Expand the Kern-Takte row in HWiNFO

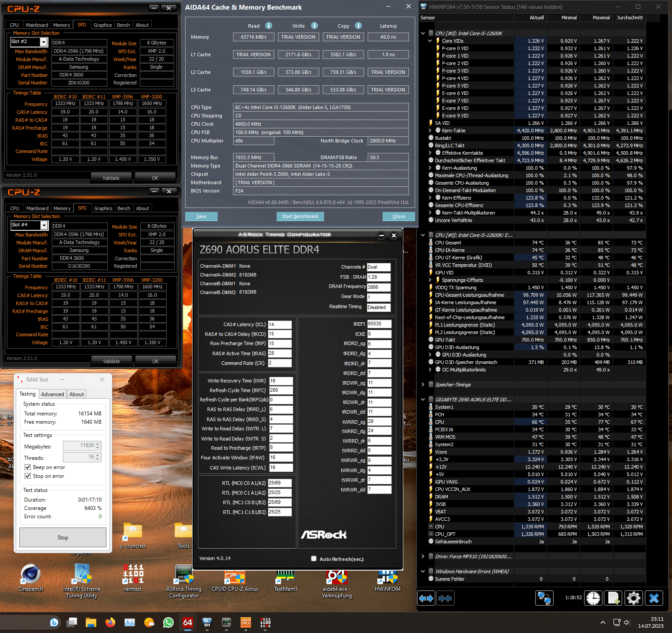pos(430,131)
